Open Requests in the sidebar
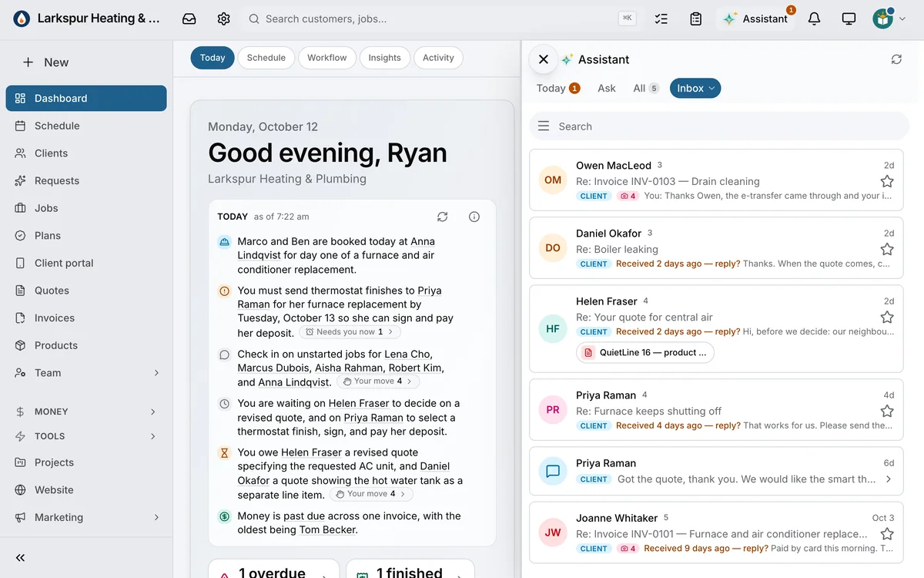 [x=86, y=180]
